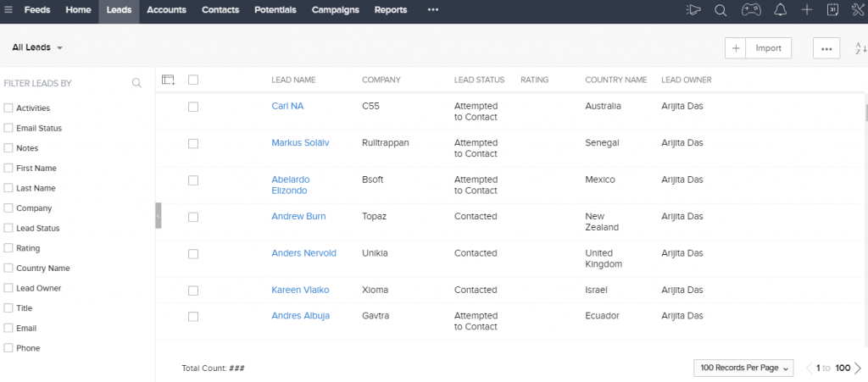
Task: Click the A-Z sort icon
Action: [x=860, y=48]
